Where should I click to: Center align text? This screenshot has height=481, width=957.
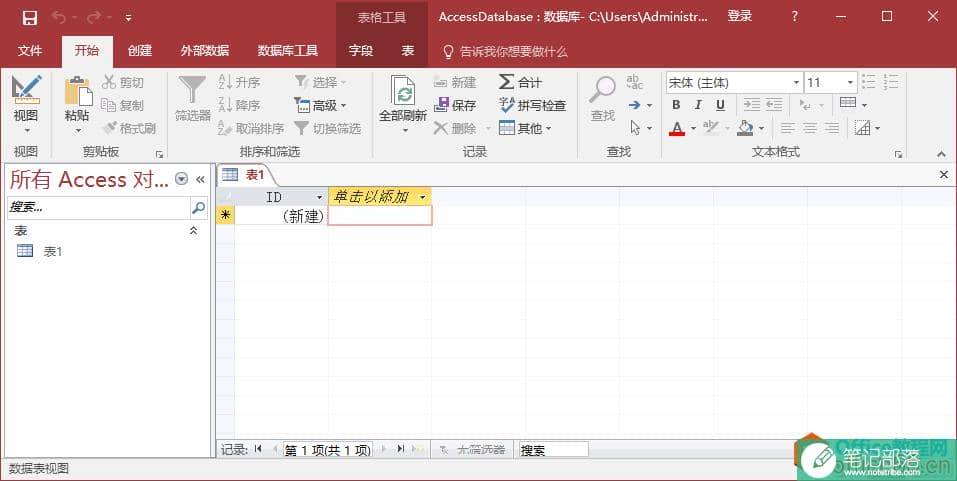[x=810, y=128]
